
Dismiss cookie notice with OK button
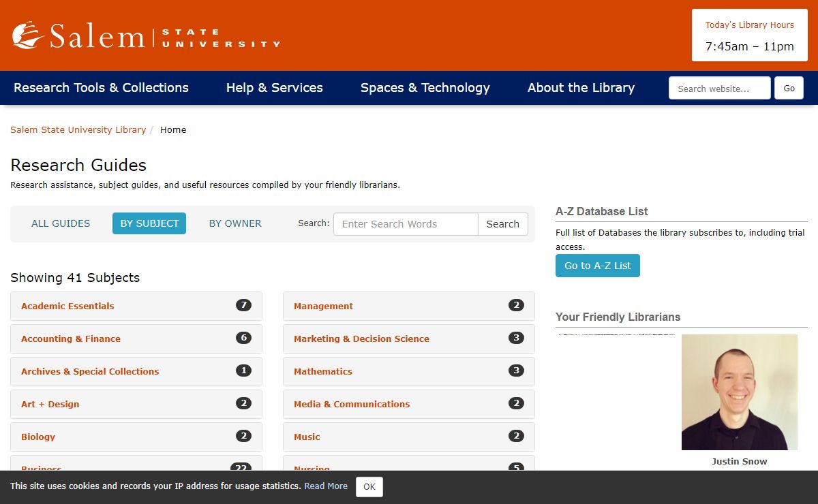[x=369, y=487]
